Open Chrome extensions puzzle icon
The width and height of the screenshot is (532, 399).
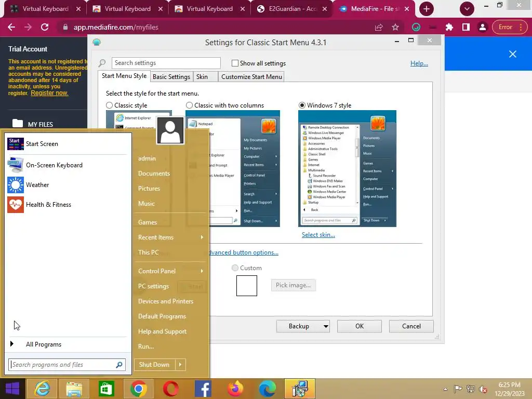coord(449,27)
